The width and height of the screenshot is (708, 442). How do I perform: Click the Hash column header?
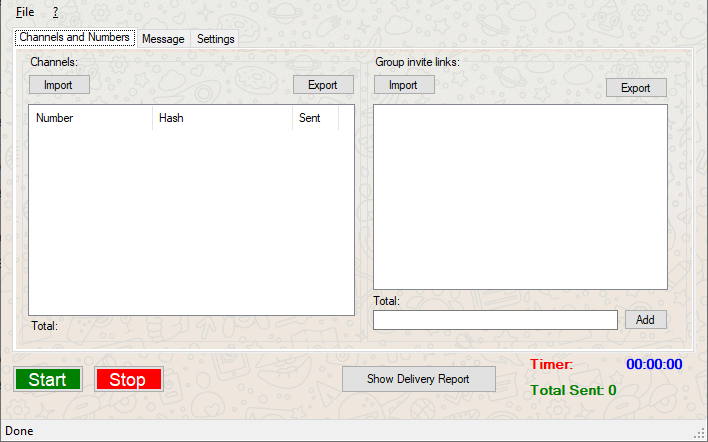[x=221, y=118]
